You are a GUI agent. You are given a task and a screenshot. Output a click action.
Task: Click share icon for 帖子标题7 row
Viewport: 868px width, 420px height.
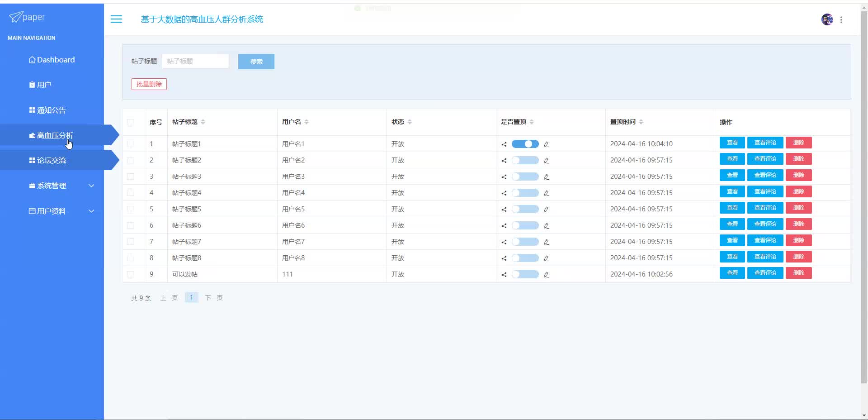504,242
